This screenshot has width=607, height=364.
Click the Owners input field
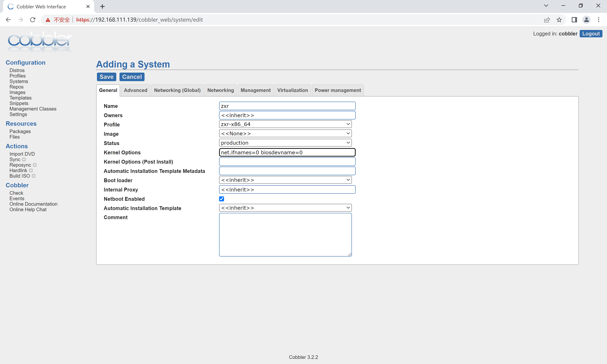coord(287,115)
